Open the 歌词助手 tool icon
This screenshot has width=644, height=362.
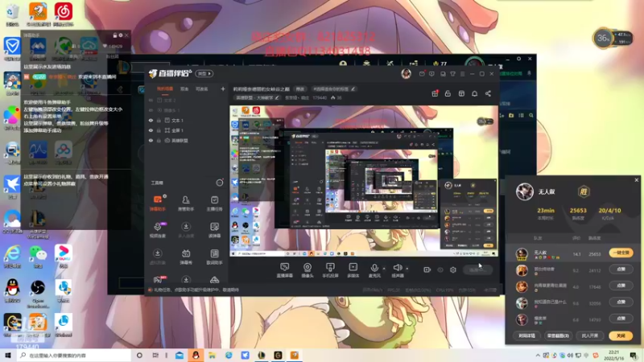(x=214, y=257)
